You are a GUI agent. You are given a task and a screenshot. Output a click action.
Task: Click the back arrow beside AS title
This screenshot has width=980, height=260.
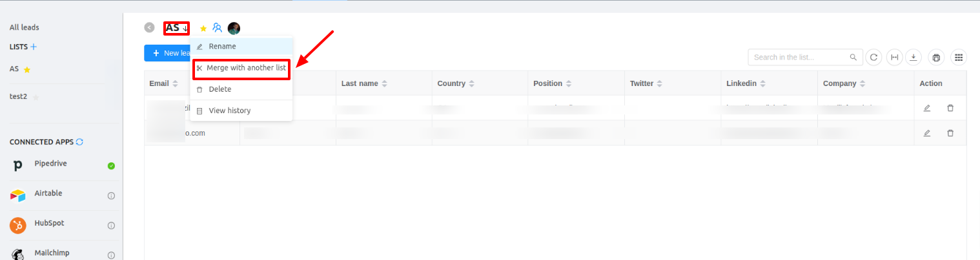[149, 28]
